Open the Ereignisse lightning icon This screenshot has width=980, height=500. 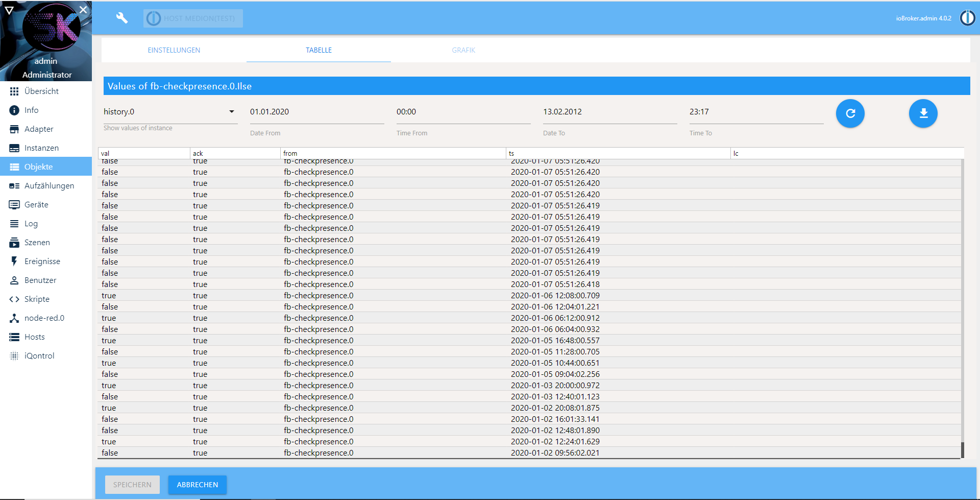coord(14,261)
